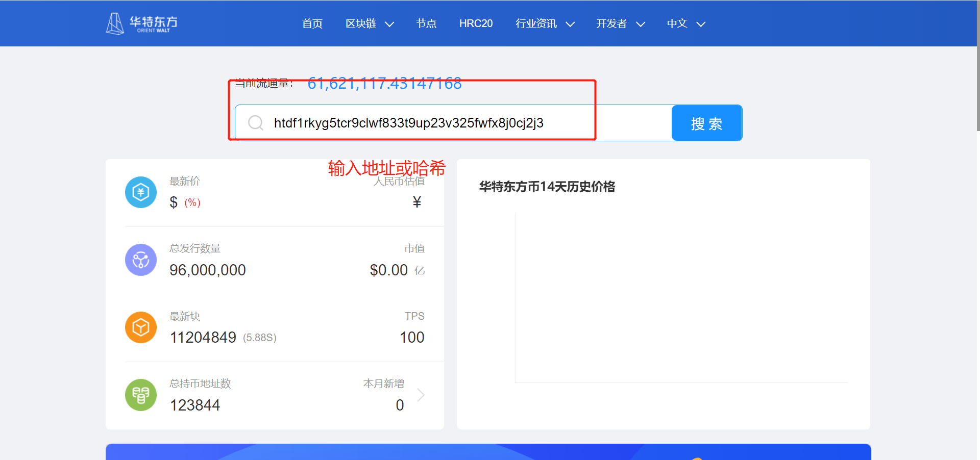Open the 节点 nodes menu item
980x460 pixels.
coord(426,23)
